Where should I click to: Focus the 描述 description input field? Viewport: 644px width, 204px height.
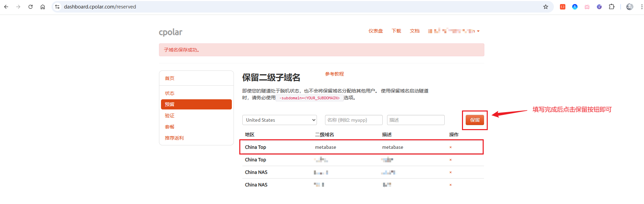pyautogui.click(x=416, y=120)
